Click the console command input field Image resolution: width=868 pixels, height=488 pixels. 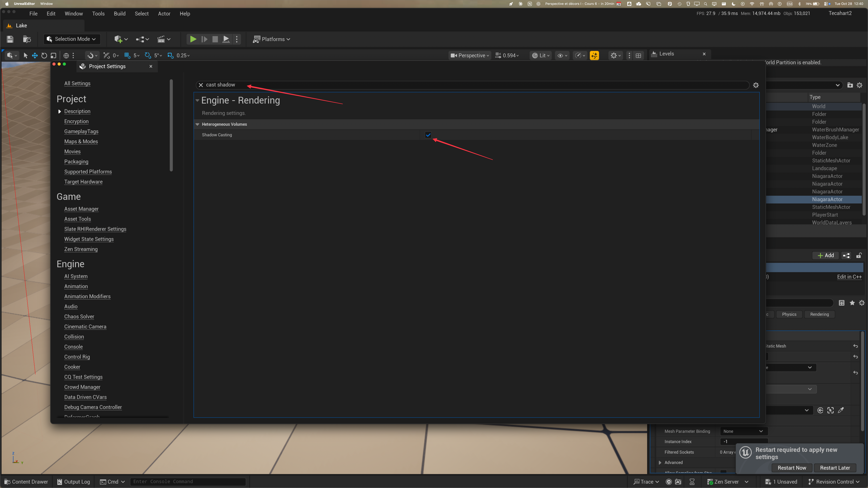point(188,482)
